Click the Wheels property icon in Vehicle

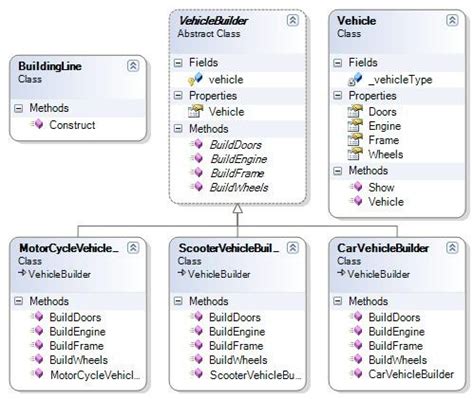coord(355,154)
